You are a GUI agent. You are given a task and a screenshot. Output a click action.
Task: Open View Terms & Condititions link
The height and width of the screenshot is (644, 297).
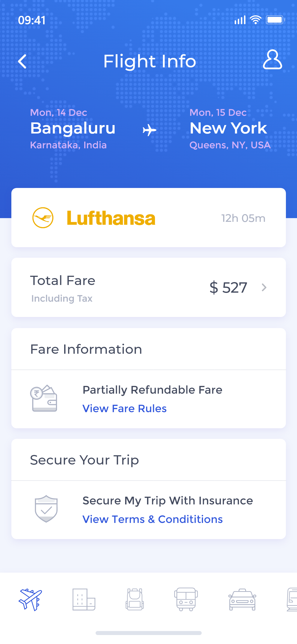[152, 519]
